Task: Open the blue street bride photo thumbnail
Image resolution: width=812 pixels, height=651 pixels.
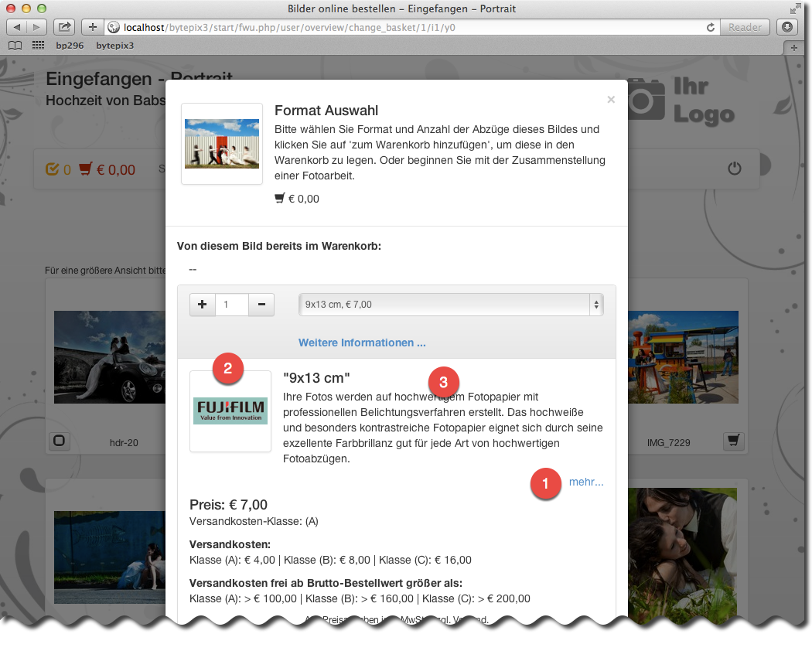Action: click(110, 557)
